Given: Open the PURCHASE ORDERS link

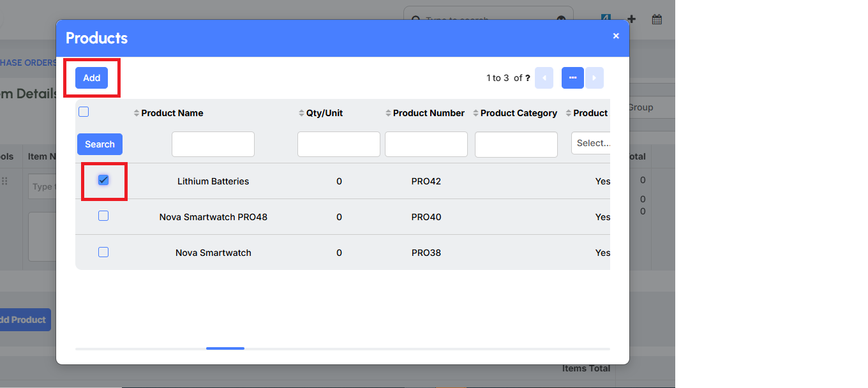Looking at the screenshot, I should click(x=28, y=63).
